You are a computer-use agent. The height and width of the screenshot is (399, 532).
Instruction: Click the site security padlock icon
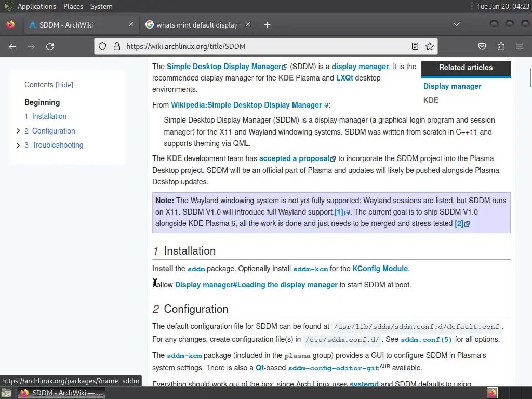pos(117,46)
